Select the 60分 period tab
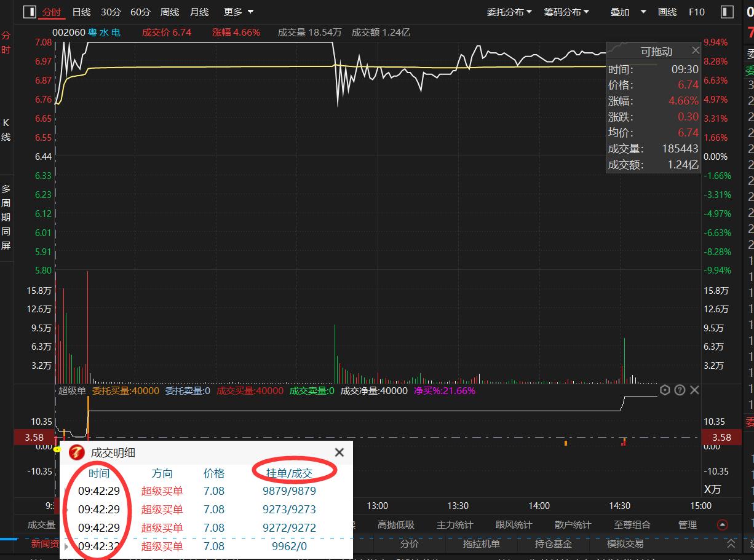Viewport: 754px width, 560px height. coord(140,12)
